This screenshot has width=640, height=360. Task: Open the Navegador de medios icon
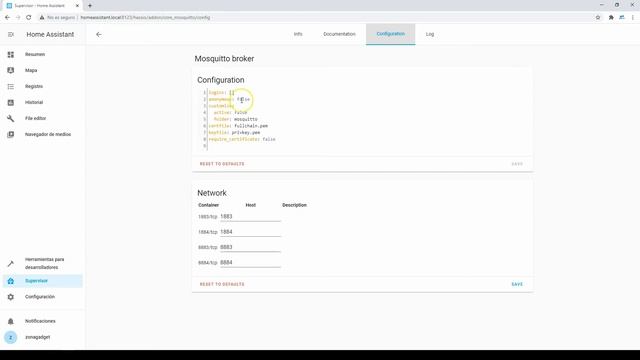tap(11, 134)
